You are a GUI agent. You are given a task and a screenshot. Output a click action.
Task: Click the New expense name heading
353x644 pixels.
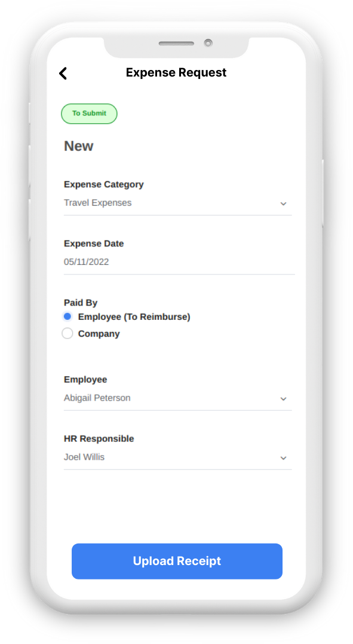coord(78,146)
